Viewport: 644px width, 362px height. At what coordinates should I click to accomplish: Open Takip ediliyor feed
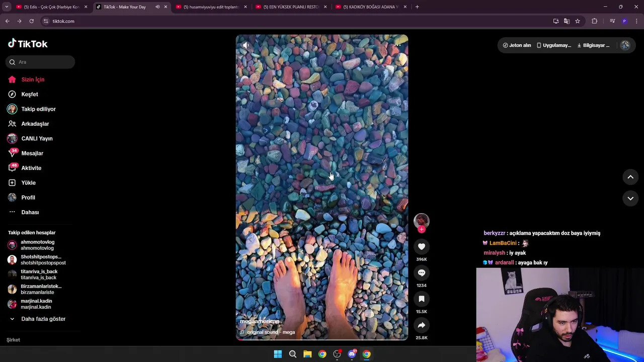click(38, 109)
